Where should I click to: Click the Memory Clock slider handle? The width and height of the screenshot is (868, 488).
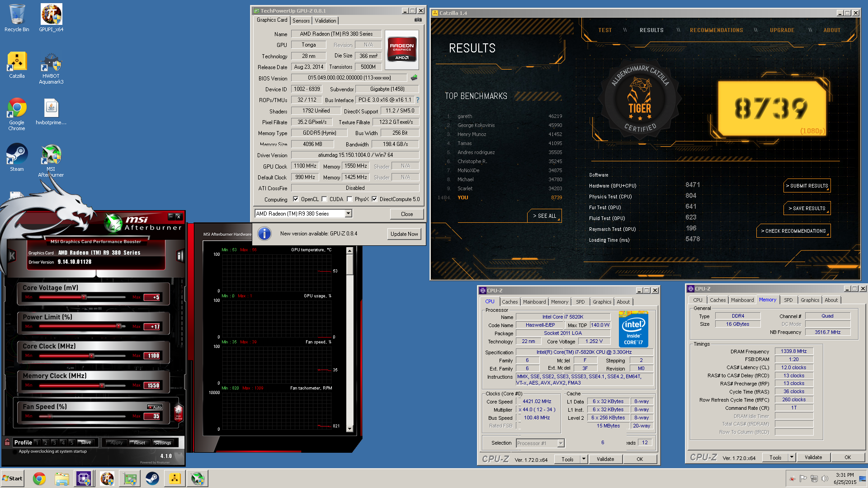pos(102,385)
